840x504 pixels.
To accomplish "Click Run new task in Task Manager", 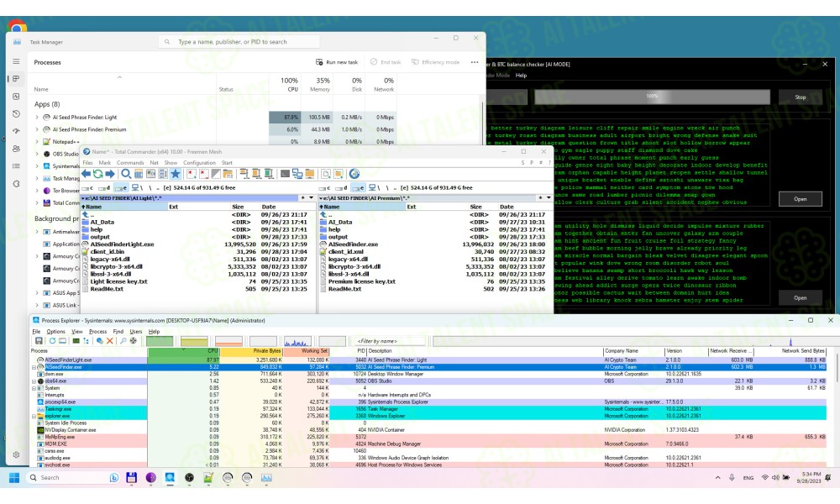I will pyautogui.click(x=337, y=62).
